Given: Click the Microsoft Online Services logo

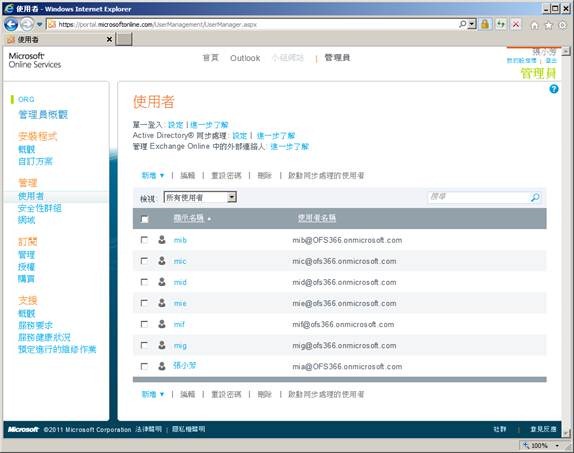Looking at the screenshot, I should [x=35, y=60].
